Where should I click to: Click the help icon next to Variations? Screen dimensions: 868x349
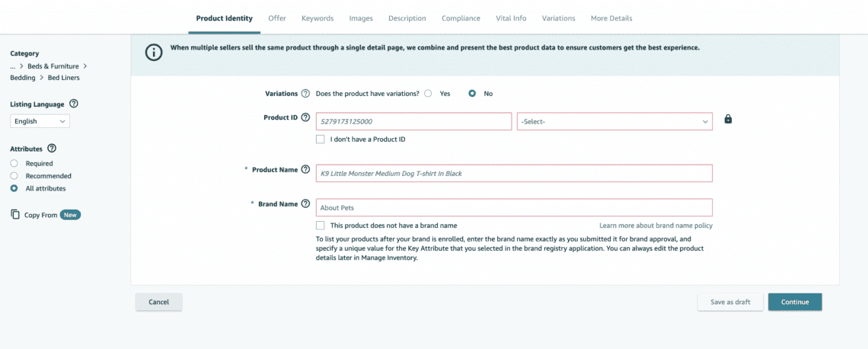click(x=305, y=94)
